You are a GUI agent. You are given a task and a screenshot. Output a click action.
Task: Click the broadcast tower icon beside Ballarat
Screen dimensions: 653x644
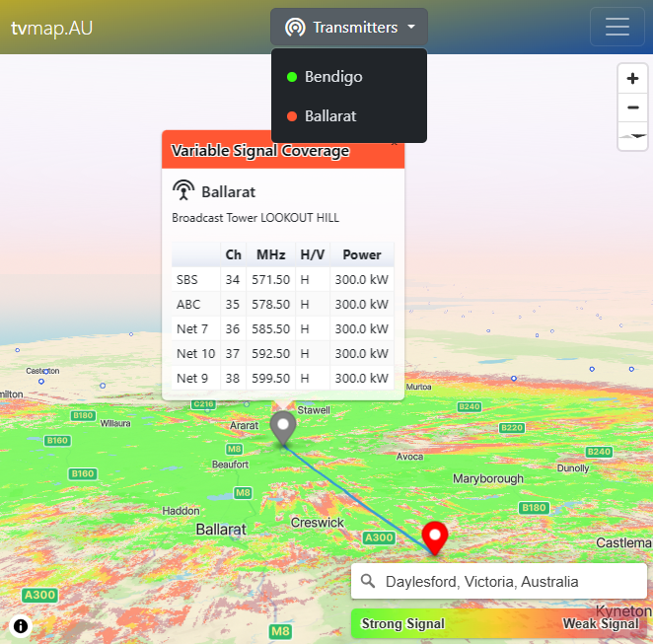(183, 190)
